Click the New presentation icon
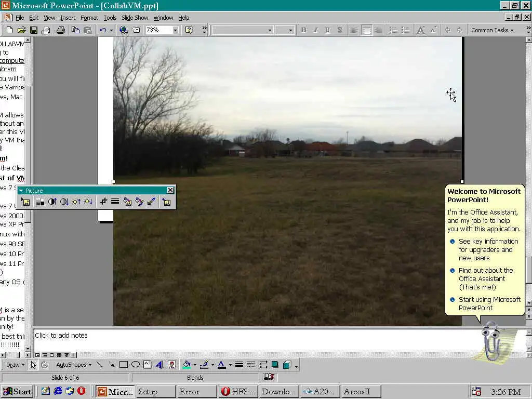Viewport: 532px width, 399px height. [9, 30]
